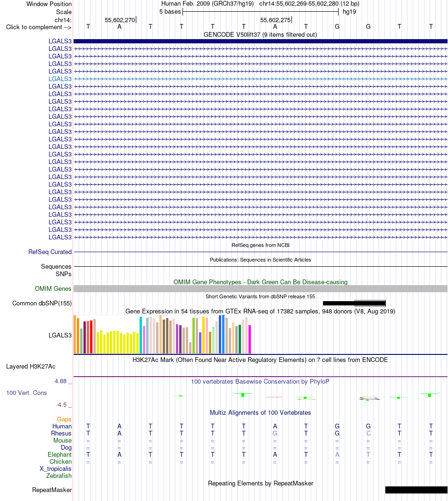Open 'Short Genetic Variants from dbSNP release 155'

pyautogui.click(x=260, y=296)
